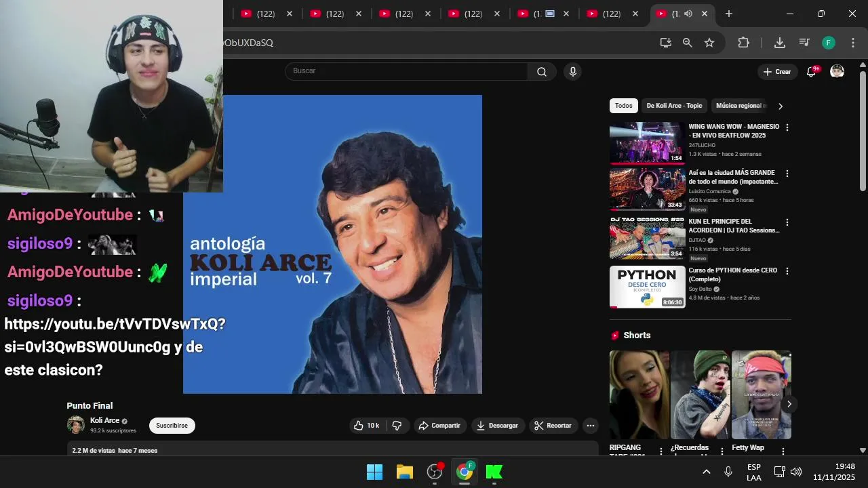Image resolution: width=868 pixels, height=488 pixels.
Task: Click the Koli Arce channel avatar
Action: [76, 425]
